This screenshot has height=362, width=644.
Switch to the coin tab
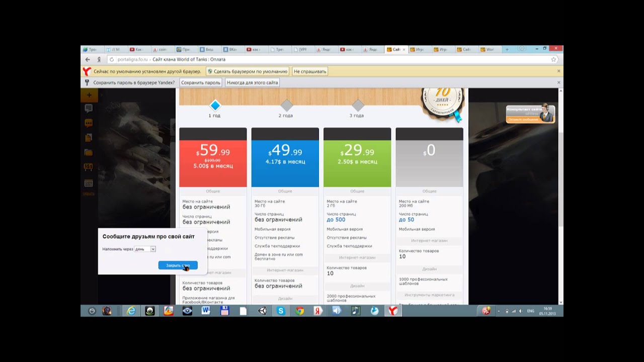(162, 50)
